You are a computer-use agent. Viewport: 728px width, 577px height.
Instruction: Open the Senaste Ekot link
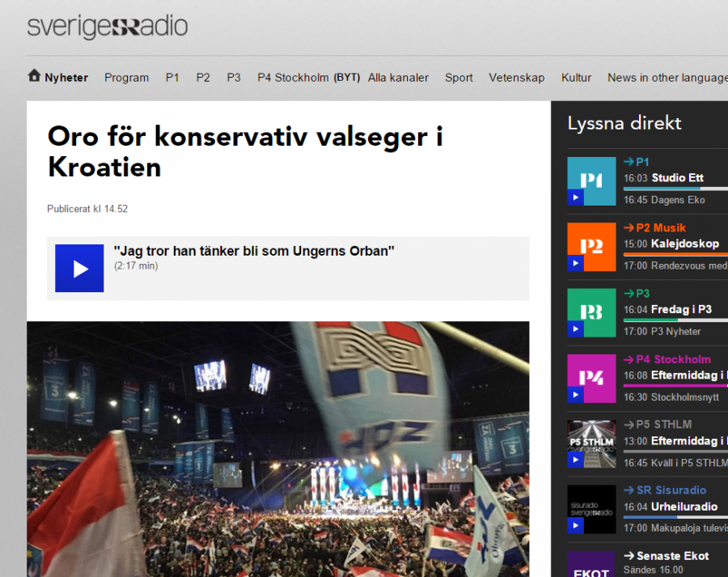[667, 556]
